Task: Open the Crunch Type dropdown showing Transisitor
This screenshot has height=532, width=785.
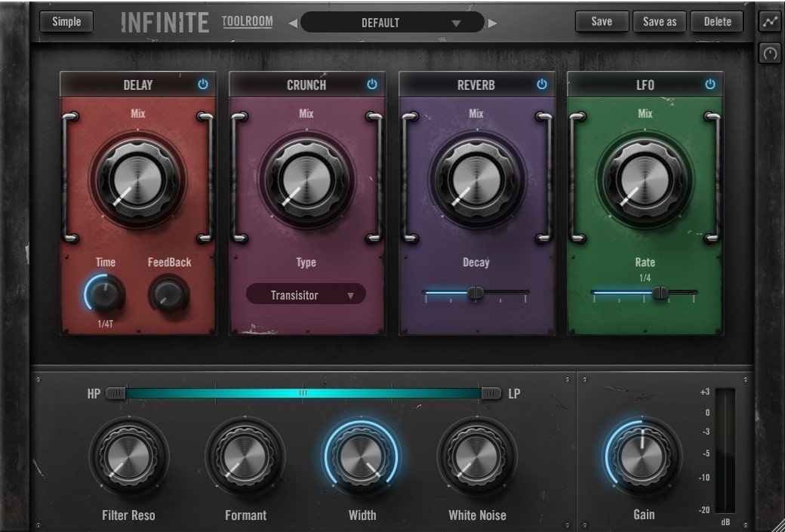Action: tap(305, 294)
